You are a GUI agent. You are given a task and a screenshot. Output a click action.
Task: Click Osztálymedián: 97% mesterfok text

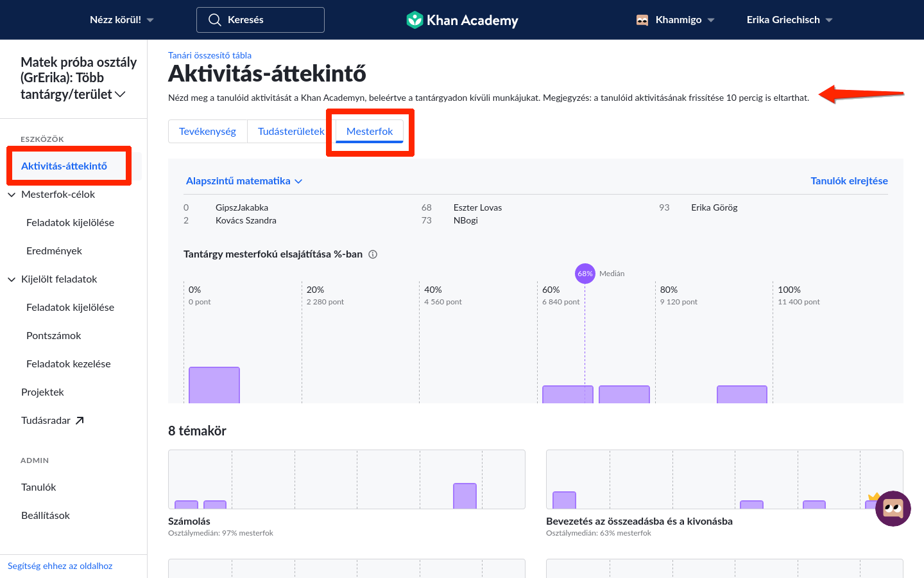(x=221, y=533)
